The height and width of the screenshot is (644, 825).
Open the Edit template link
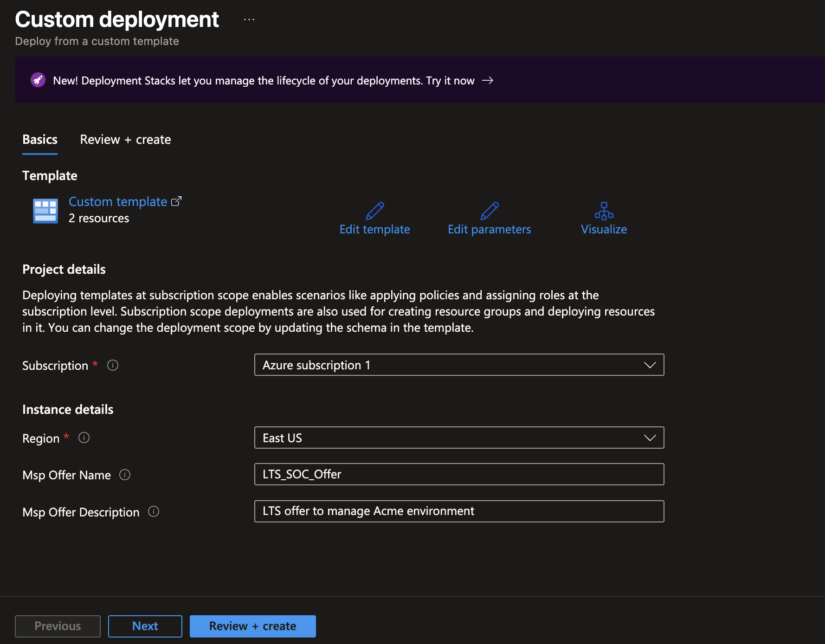pos(375,229)
